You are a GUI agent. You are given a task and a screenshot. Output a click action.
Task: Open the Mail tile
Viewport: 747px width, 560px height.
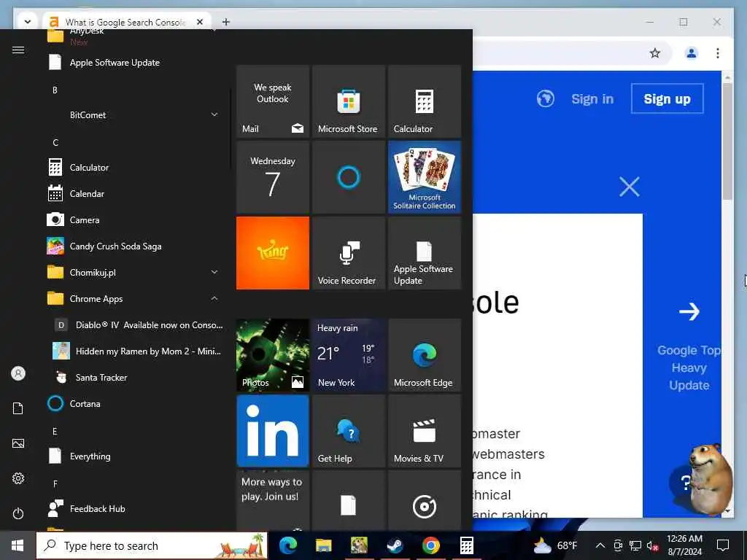(x=273, y=101)
